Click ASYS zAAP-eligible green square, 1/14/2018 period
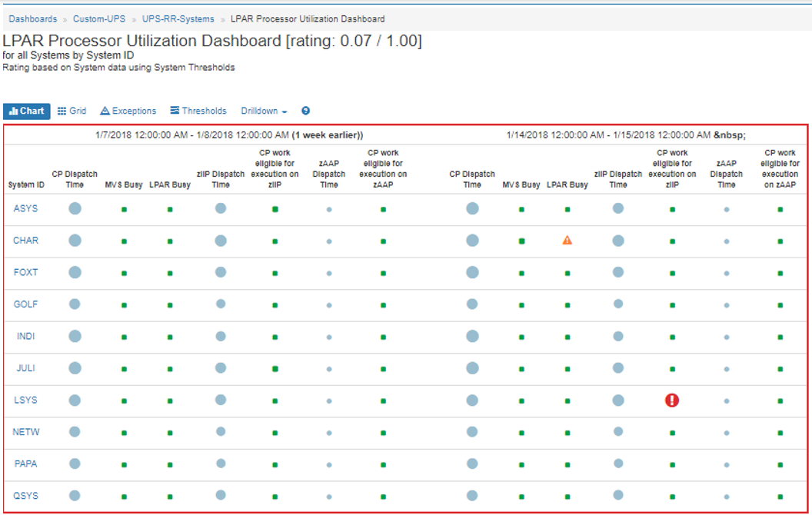This screenshot has width=812, height=515. 780,210
